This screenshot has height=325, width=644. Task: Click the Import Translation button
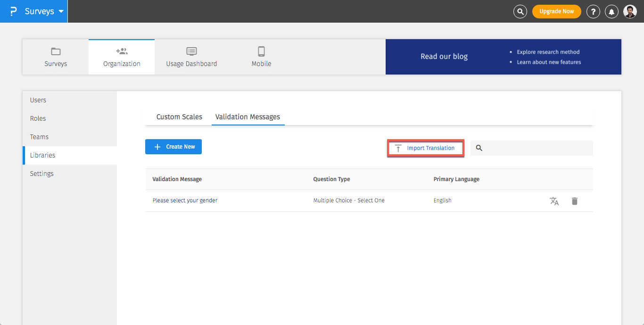(425, 148)
